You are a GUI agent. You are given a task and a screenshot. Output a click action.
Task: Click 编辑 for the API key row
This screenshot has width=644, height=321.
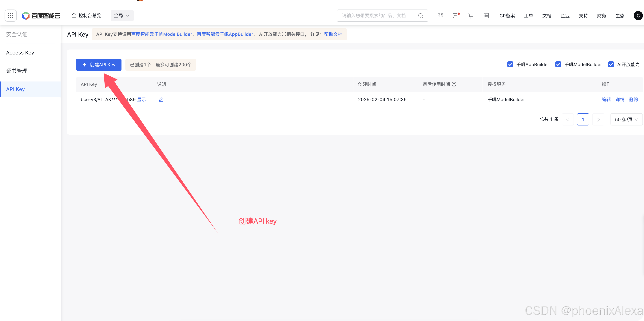606,100
